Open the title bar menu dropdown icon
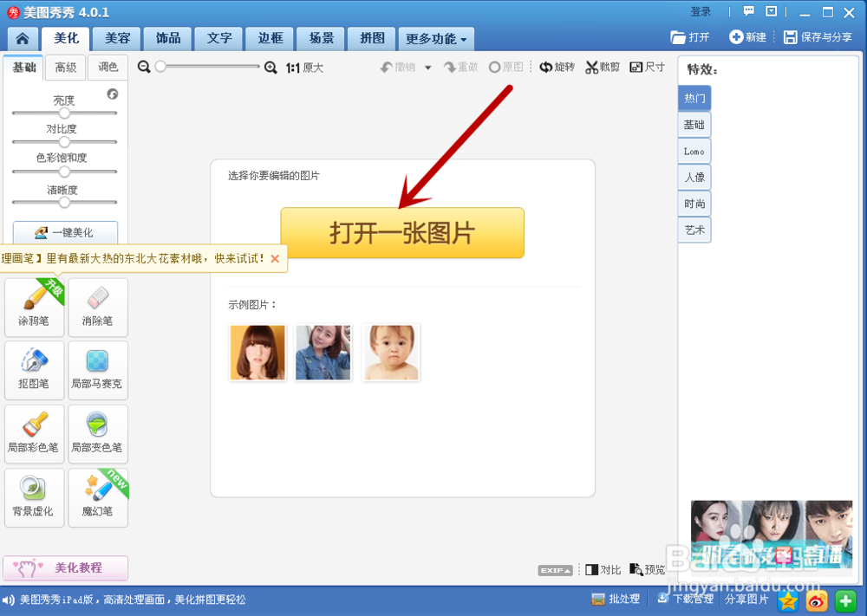 [x=772, y=11]
